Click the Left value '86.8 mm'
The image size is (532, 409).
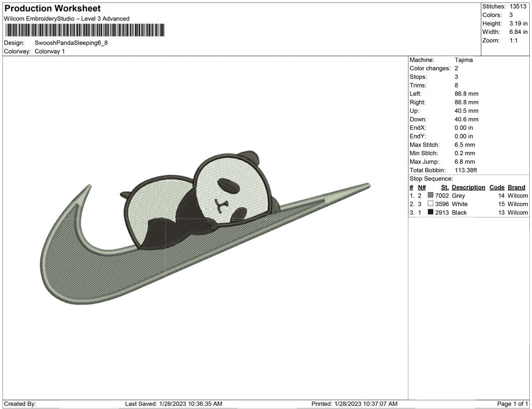(x=466, y=94)
